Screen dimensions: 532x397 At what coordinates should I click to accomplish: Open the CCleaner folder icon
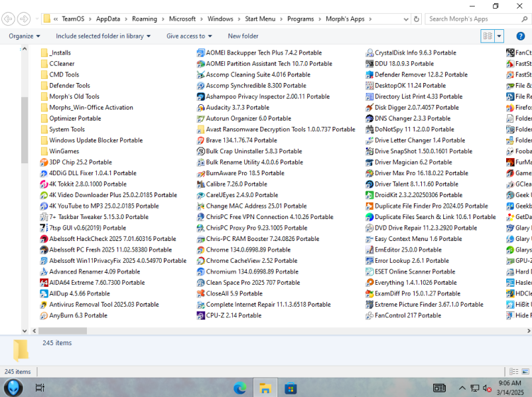tap(44, 64)
